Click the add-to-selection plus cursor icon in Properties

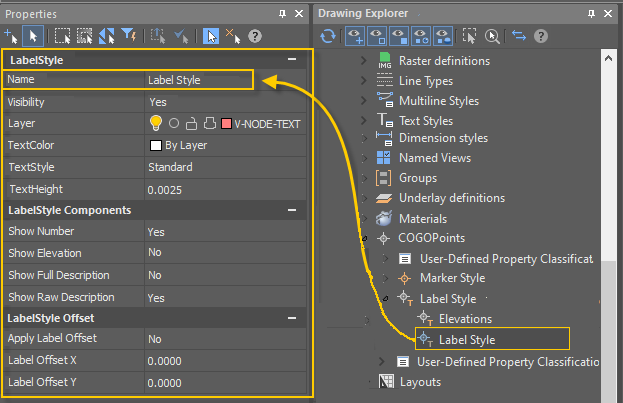[11, 36]
